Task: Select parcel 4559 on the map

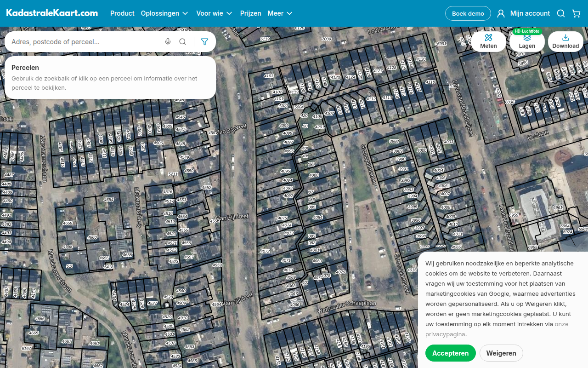Action: (217, 265)
